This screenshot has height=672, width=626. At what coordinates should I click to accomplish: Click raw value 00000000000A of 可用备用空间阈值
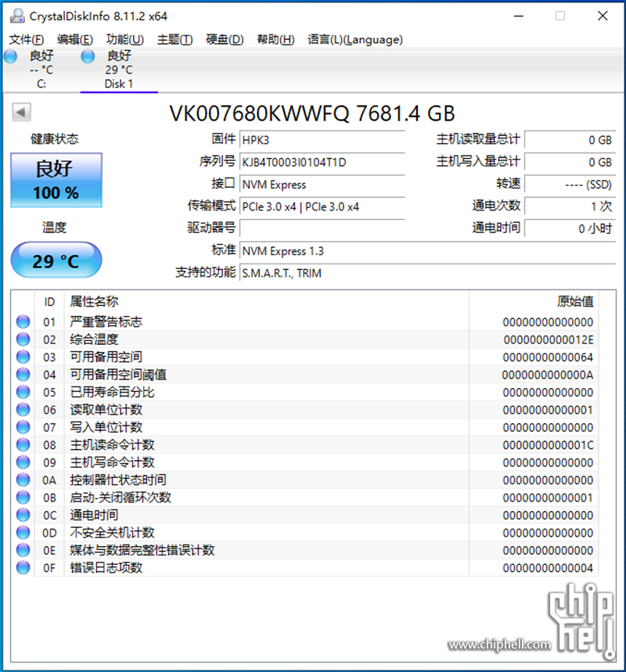(548, 375)
